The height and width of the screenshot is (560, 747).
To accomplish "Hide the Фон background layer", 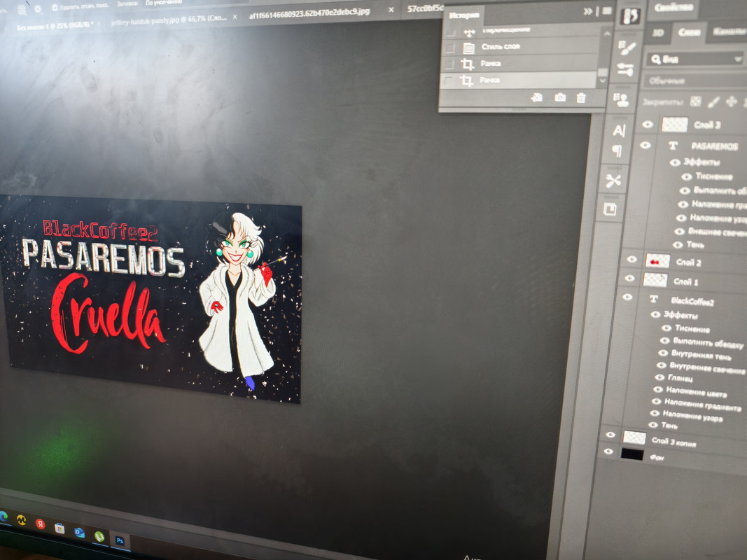I will pos(608,451).
